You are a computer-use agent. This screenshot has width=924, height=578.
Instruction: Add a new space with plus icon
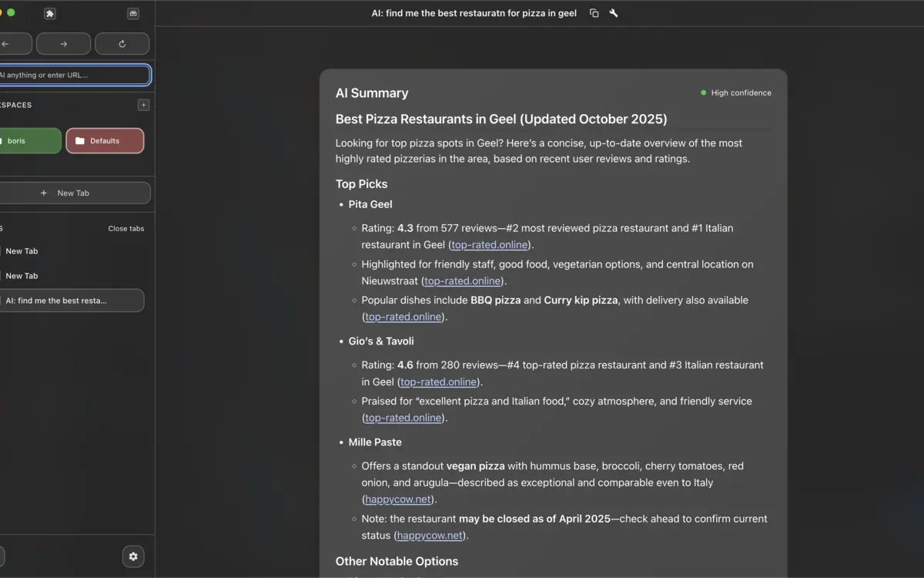click(x=143, y=105)
